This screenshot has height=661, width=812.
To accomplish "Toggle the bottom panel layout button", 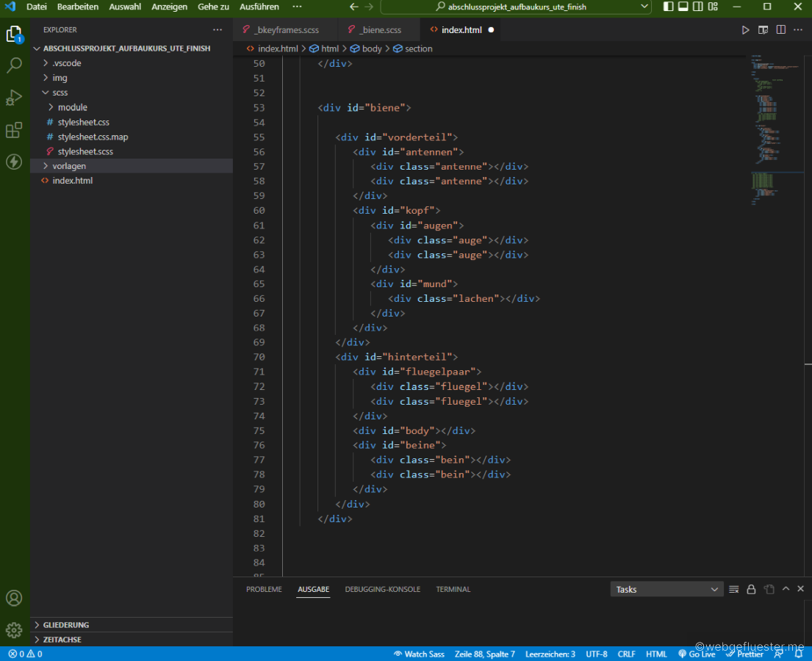I will click(683, 7).
